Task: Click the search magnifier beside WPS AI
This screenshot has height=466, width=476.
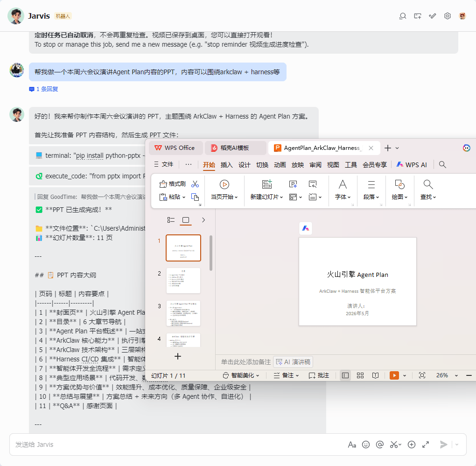Action: click(x=442, y=165)
